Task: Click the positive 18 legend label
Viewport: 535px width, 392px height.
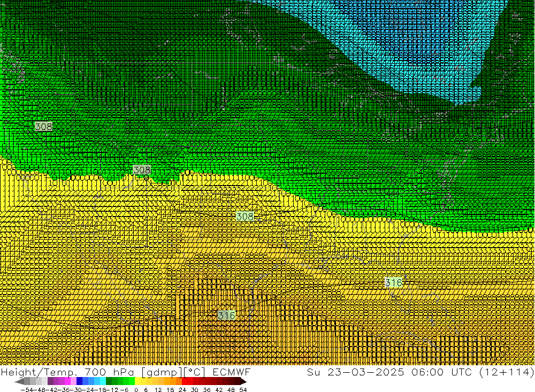Action: click(170, 390)
